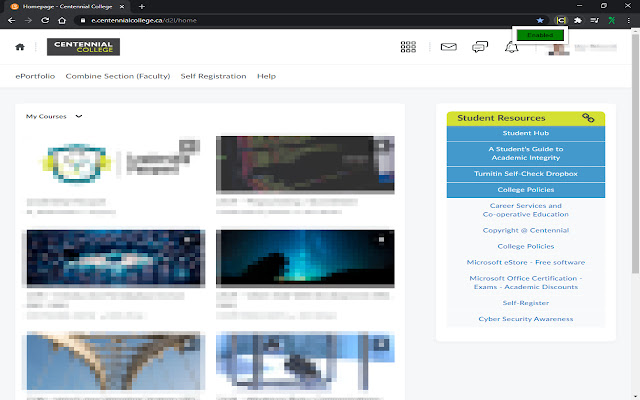Screen dimensions: 640x400
Task: Click the green X extension icon
Action: [x=611, y=20]
